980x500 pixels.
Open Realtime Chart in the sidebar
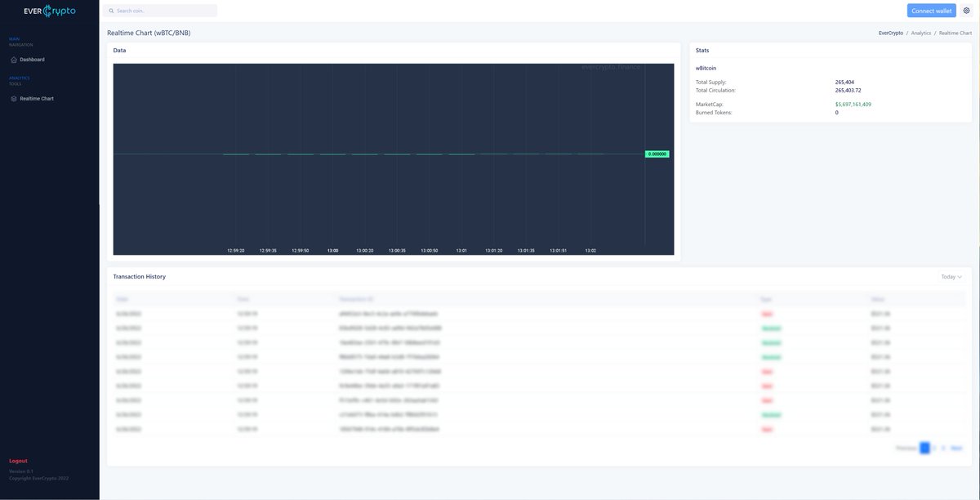[37, 99]
